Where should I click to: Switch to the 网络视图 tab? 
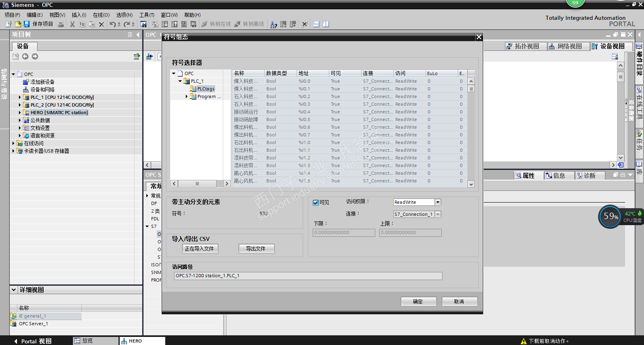coord(569,46)
